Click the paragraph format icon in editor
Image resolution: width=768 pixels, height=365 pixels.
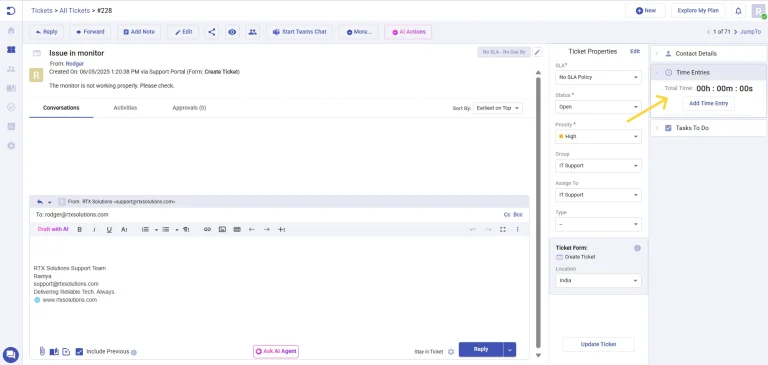186,229
